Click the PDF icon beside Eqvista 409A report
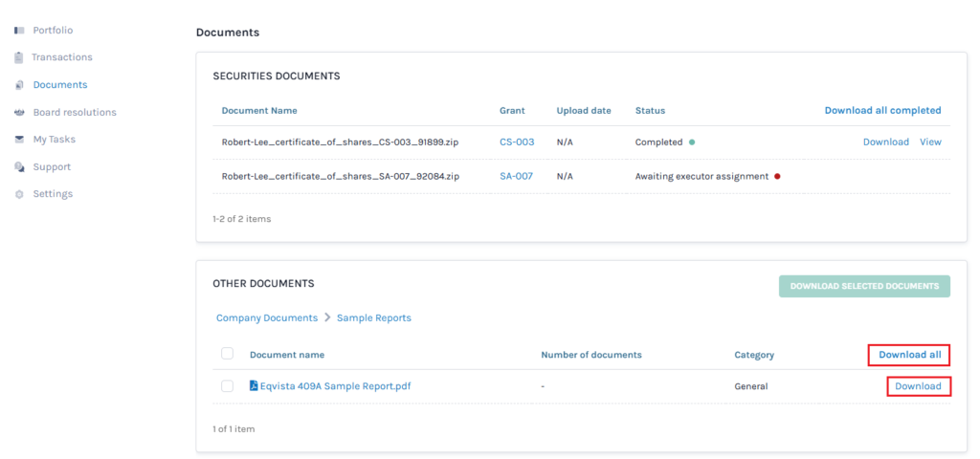Screen dimensions: 980x459 click(x=254, y=386)
